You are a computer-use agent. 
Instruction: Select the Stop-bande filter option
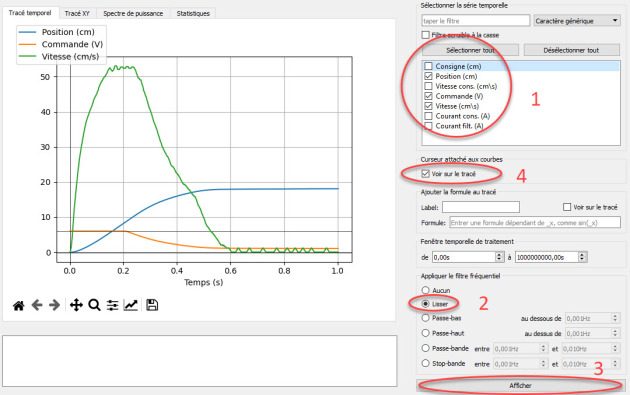point(425,363)
